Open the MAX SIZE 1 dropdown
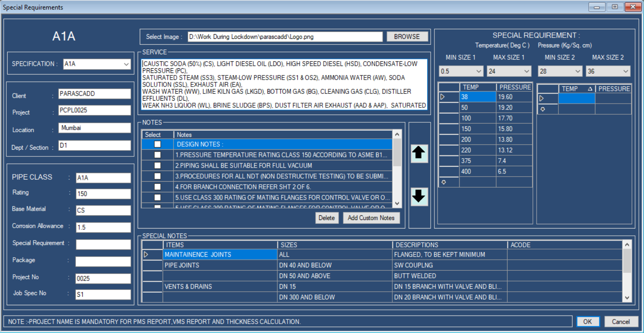This screenshot has height=333, width=644. [x=527, y=71]
